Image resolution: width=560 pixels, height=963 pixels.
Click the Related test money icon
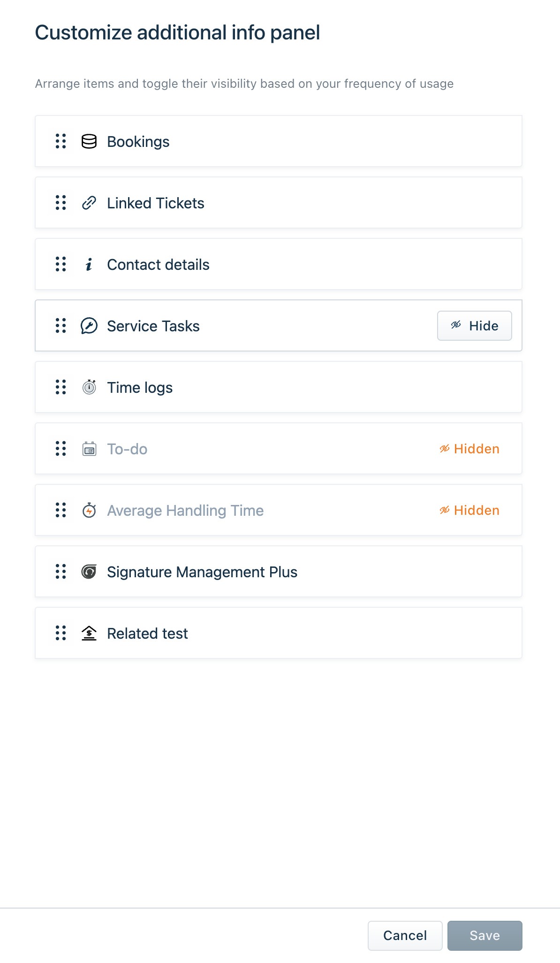(x=89, y=633)
